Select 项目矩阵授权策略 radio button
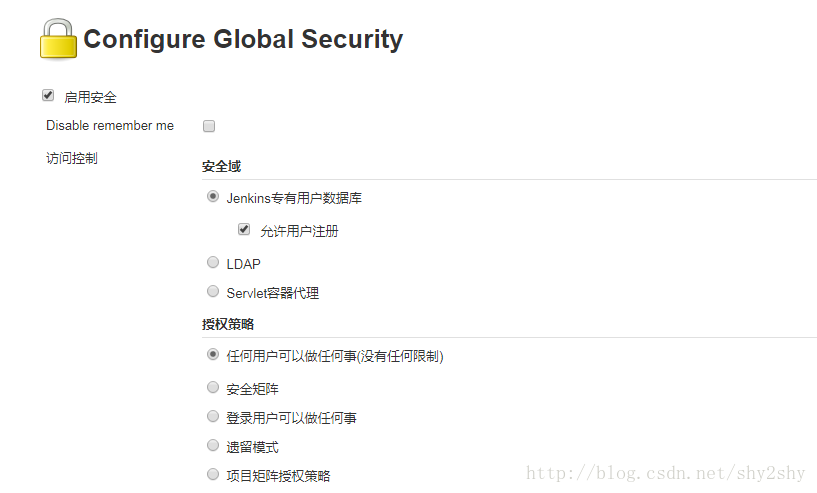Viewport: 817px width, 493px height. [x=213, y=474]
